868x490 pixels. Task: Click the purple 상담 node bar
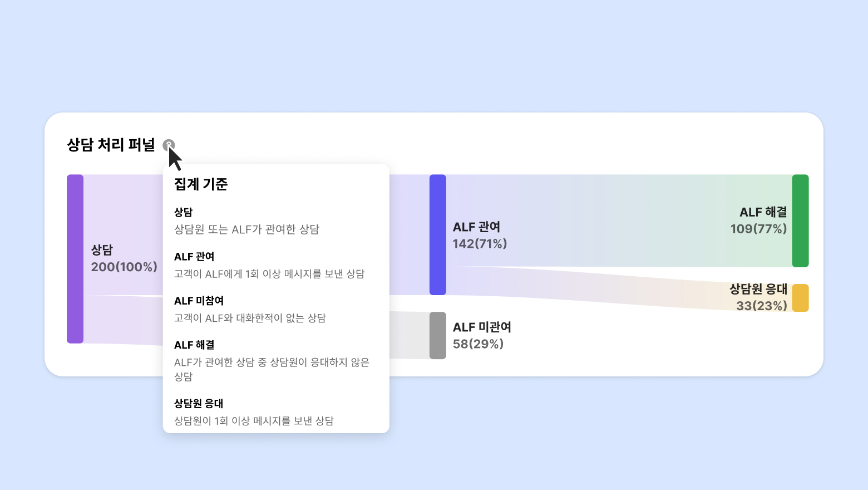(x=75, y=259)
